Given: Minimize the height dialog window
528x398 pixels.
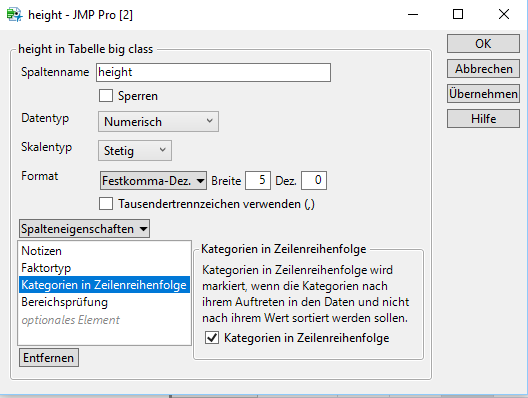Looking at the screenshot, I should (412, 14).
